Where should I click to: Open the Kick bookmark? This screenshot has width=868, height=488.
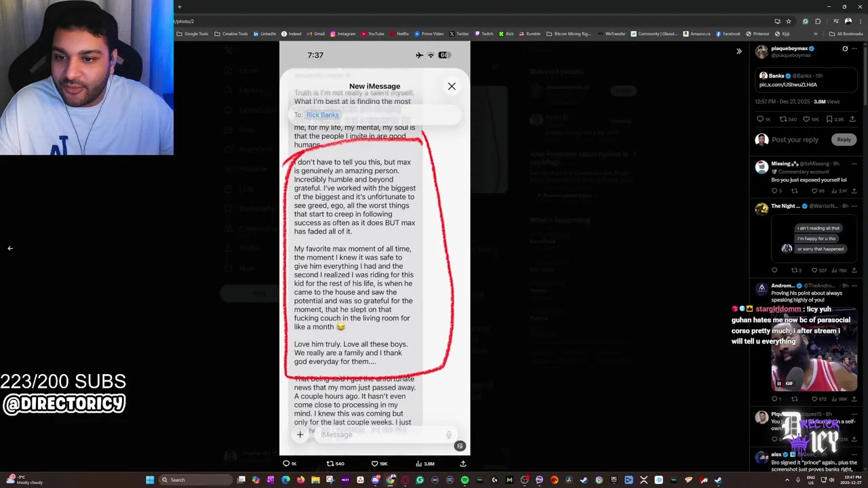(x=507, y=34)
